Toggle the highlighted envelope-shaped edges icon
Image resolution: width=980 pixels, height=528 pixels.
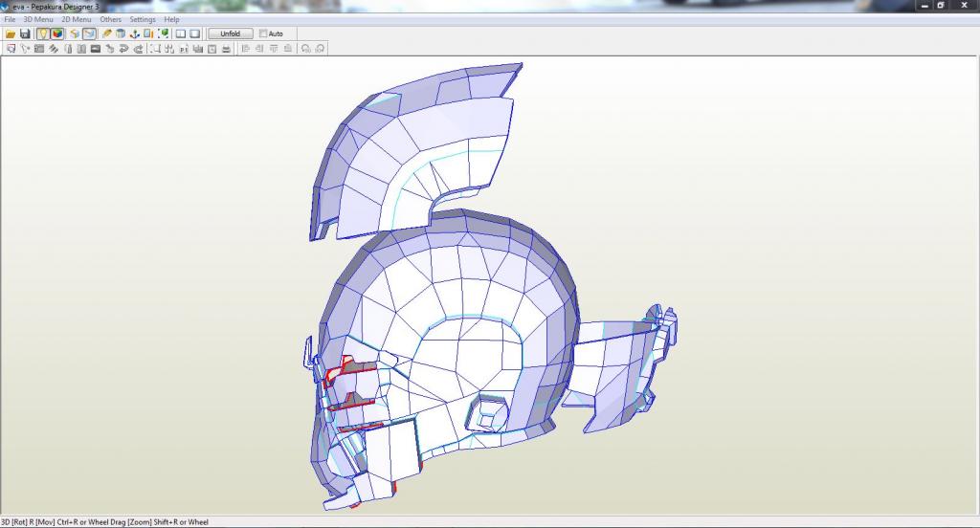(x=89, y=33)
